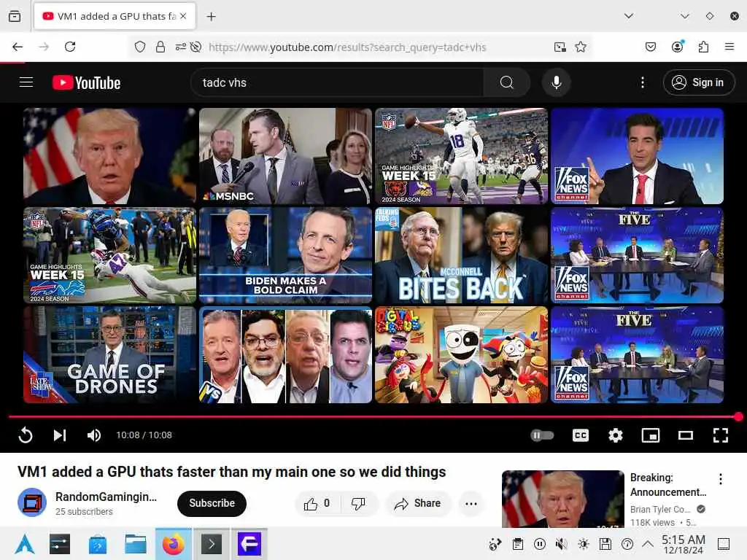Viewport: 747px width, 560px height.
Task: Go to YouTube home via logo
Action: [x=86, y=82]
